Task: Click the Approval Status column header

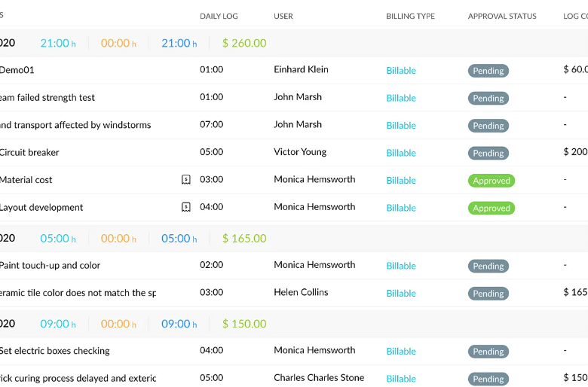Action: pyautogui.click(x=502, y=16)
